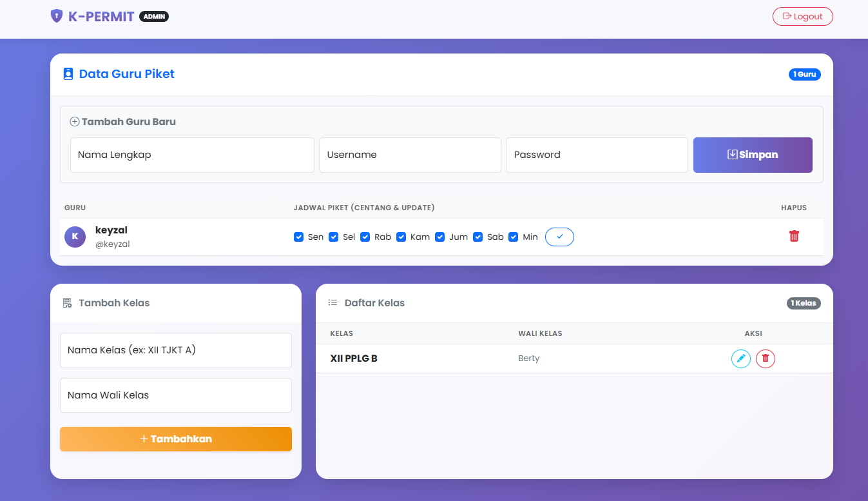Screen dimensions: 868x501
Task: Click the keyzal avatar circle
Action: tap(75, 237)
